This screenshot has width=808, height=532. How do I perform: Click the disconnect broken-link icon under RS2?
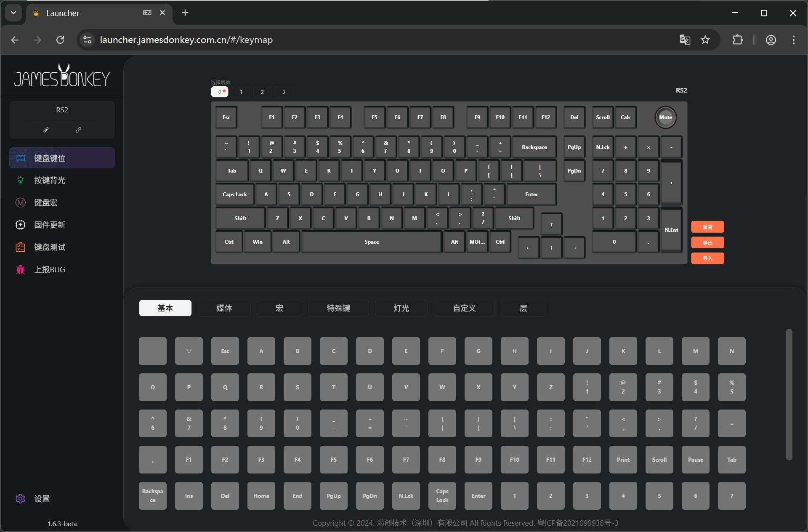click(x=78, y=130)
